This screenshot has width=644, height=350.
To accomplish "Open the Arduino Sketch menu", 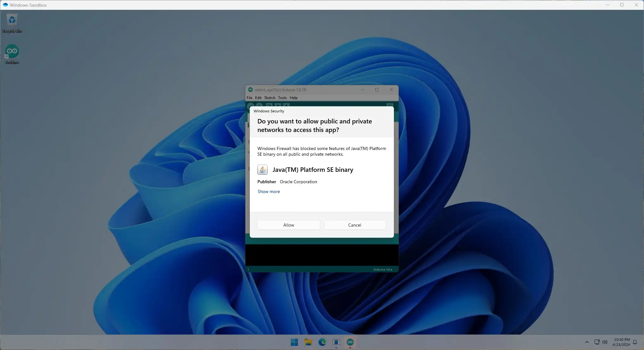I will click(270, 98).
